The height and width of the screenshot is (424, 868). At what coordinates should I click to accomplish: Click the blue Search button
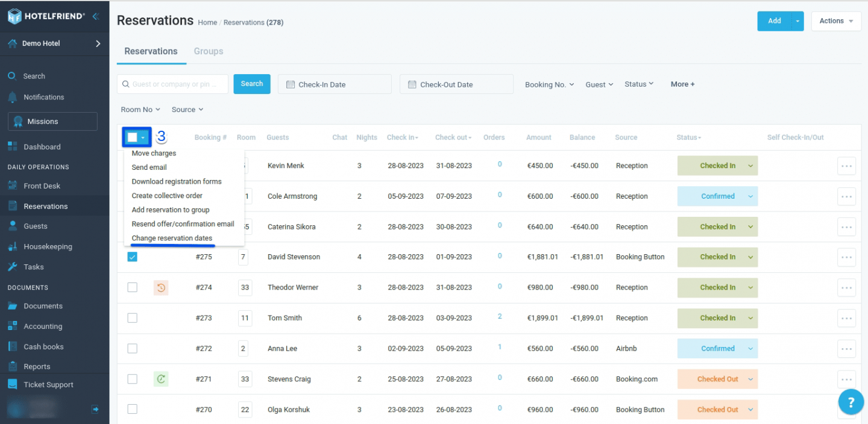coord(252,84)
